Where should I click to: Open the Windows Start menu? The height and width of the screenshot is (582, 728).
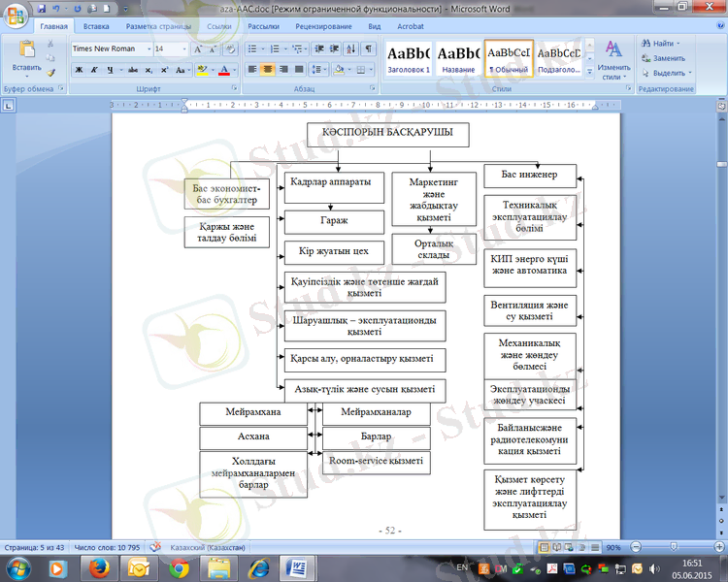coord(18,568)
